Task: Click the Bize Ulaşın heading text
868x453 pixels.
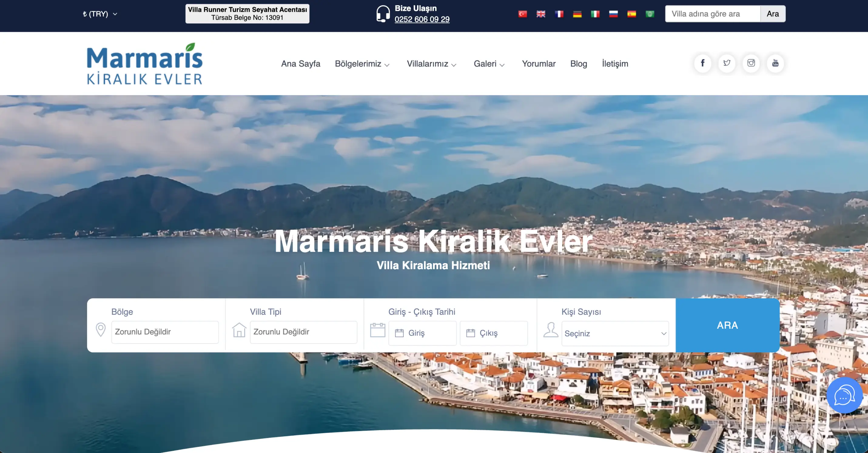Action: 415,8
